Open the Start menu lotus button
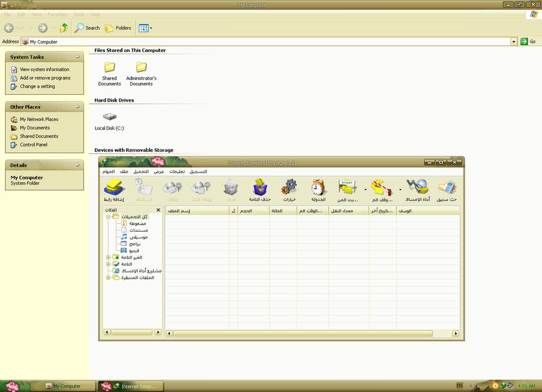Viewport: 542px width, 392px height. click(x=13, y=386)
